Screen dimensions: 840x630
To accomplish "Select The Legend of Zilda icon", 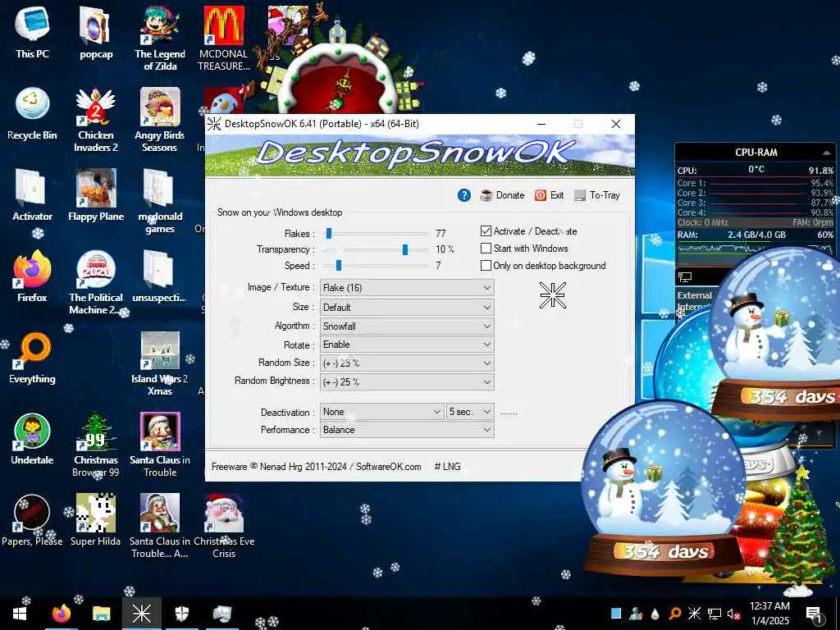I will 160,39.
